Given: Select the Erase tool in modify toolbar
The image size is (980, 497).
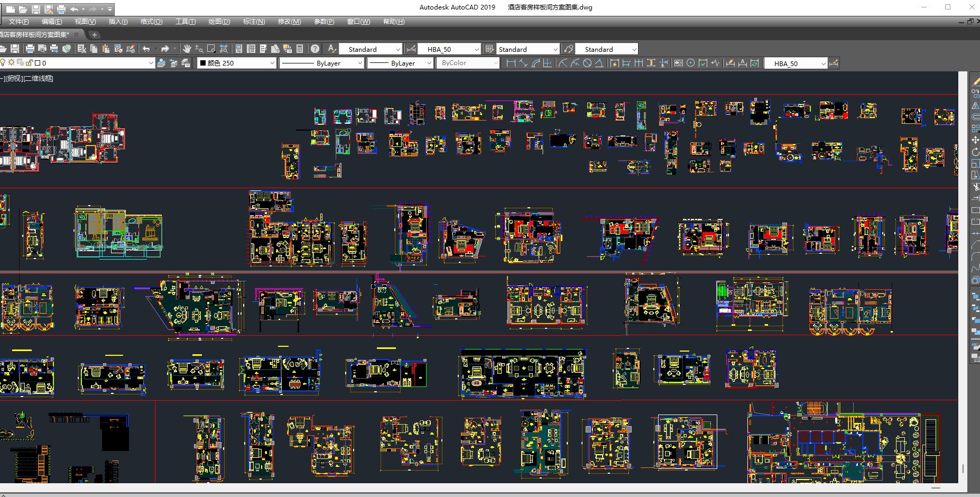Looking at the screenshot, I should coord(975,82).
